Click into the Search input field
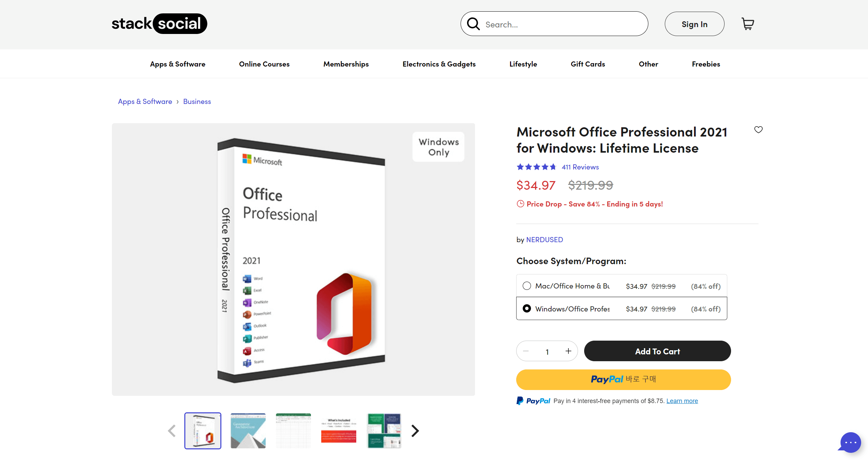This screenshot has height=460, width=868. point(563,24)
